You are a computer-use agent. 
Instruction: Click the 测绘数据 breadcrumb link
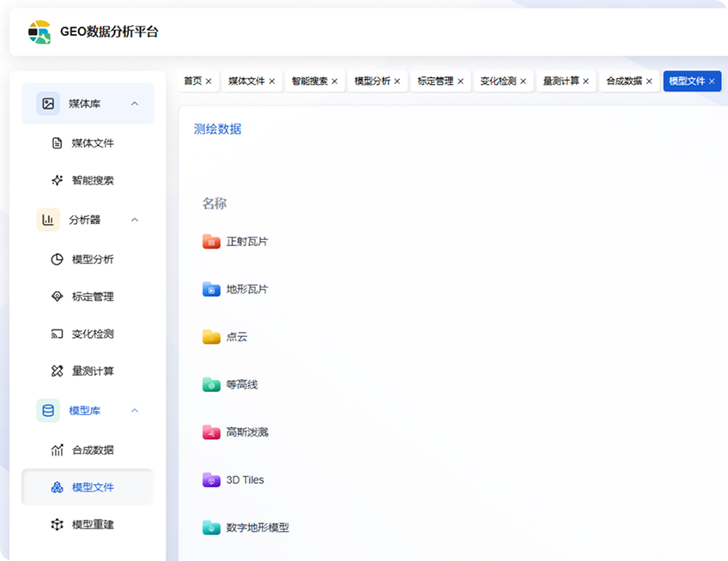pos(218,129)
